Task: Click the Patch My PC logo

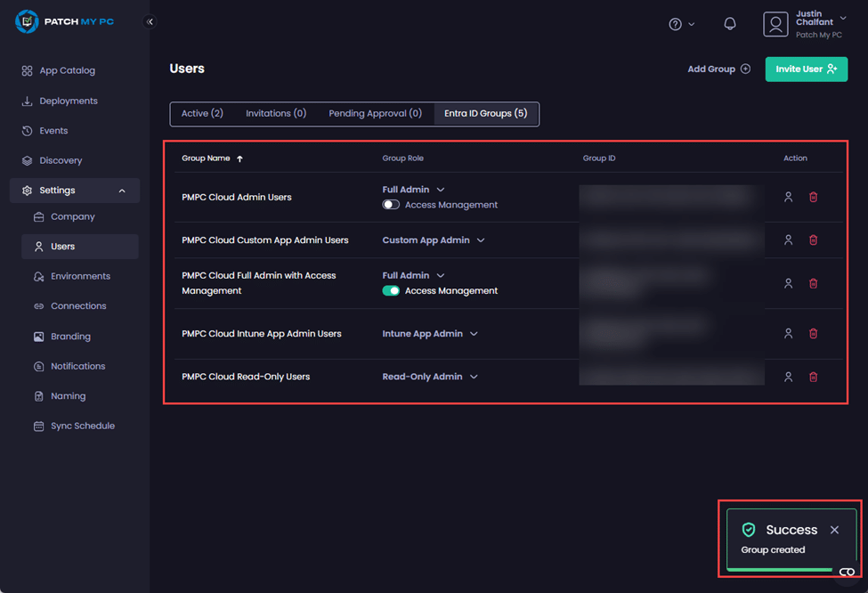Action: [65, 21]
